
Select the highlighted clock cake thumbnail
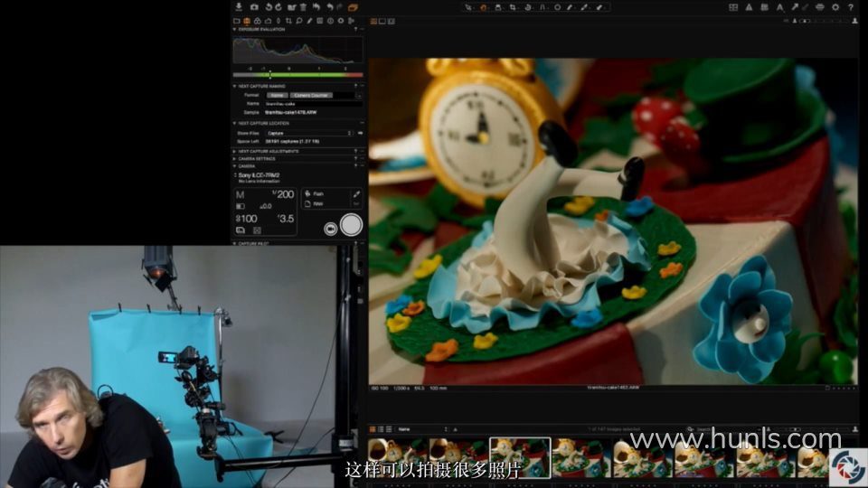pyautogui.click(x=521, y=458)
